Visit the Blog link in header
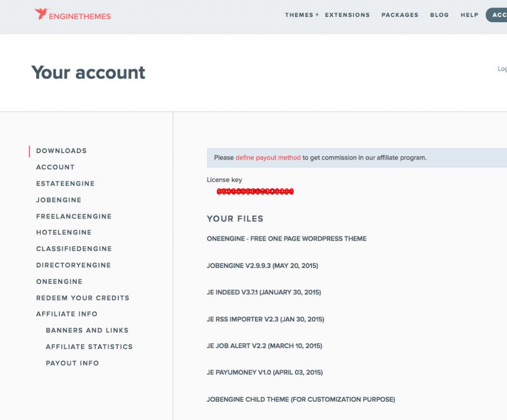 (x=440, y=15)
